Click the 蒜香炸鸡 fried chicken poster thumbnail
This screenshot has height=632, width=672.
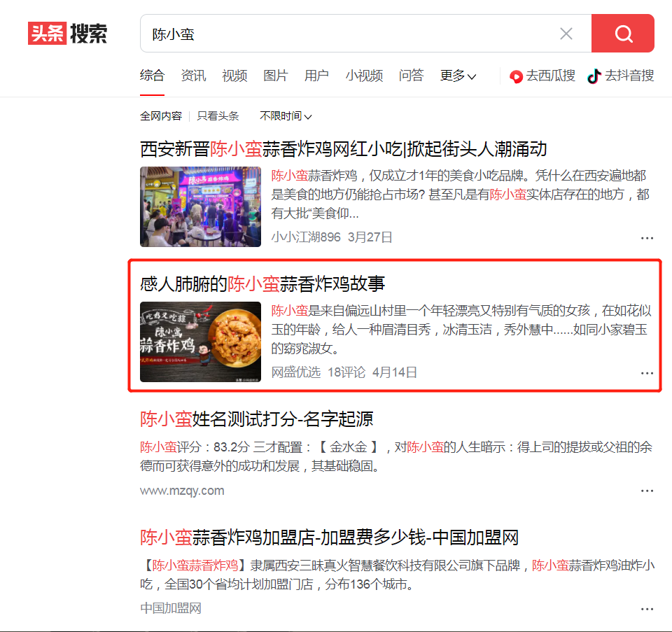click(x=200, y=342)
